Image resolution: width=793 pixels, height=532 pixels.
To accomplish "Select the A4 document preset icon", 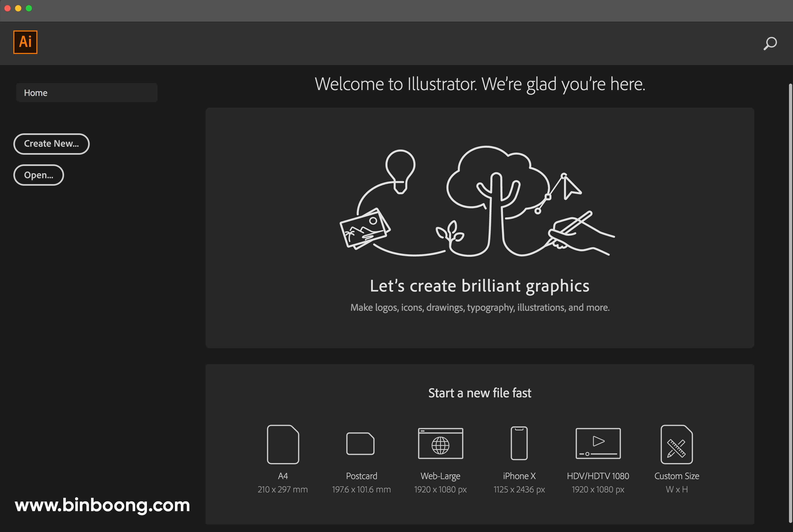I will (283, 444).
